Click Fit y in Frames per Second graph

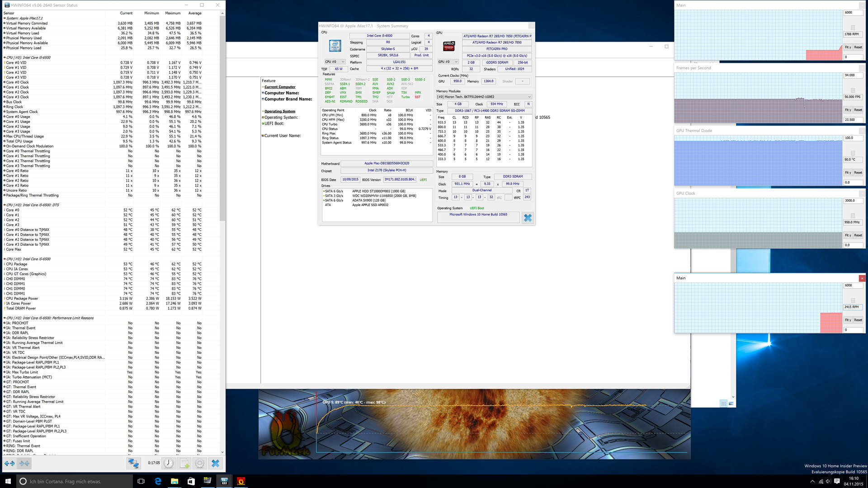pos(848,110)
